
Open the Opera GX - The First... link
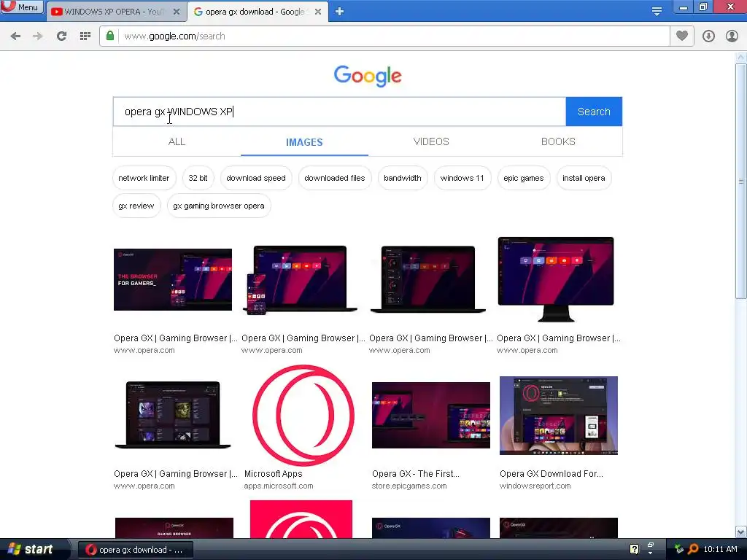(415, 474)
